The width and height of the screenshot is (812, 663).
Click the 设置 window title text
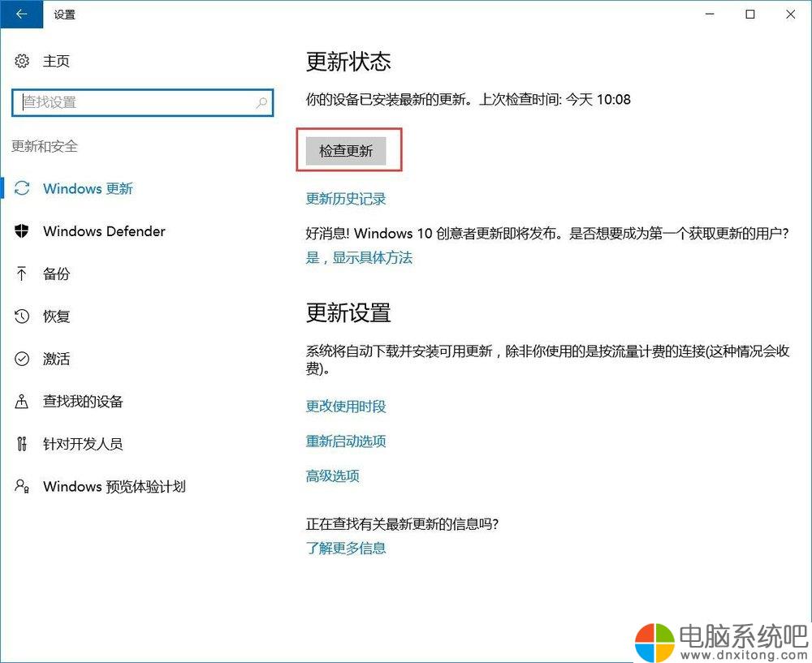pos(65,15)
